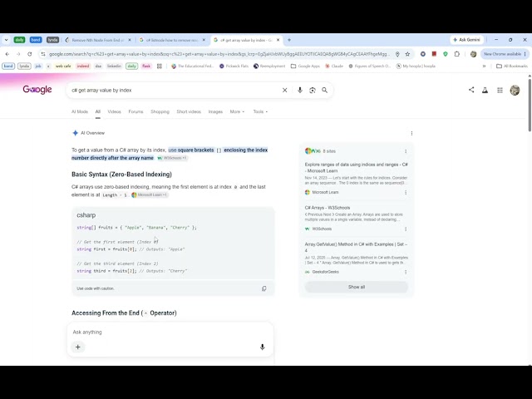
Task: Click 'Show all' sources button
Action: click(357, 287)
